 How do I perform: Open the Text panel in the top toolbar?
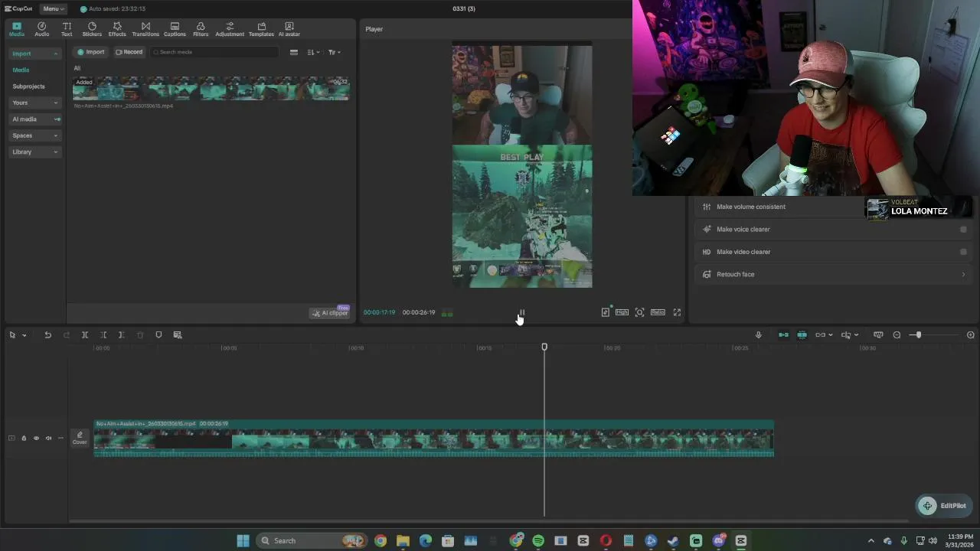coord(67,29)
